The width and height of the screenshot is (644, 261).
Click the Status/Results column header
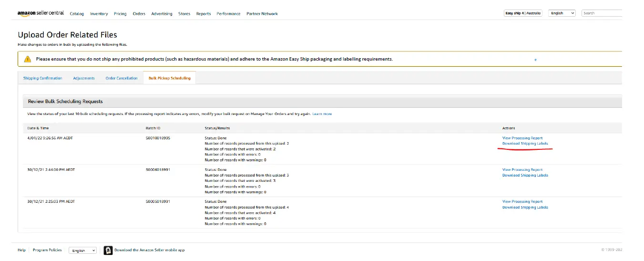point(217,128)
